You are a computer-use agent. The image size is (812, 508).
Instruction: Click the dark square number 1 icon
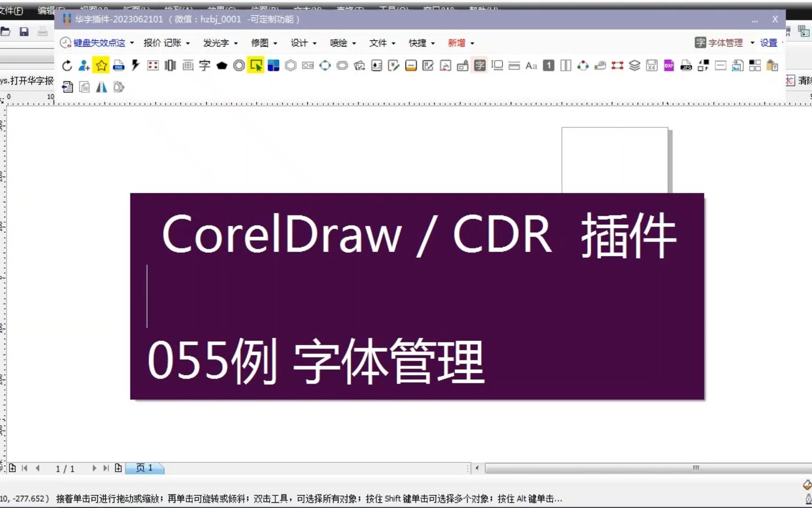[548, 65]
